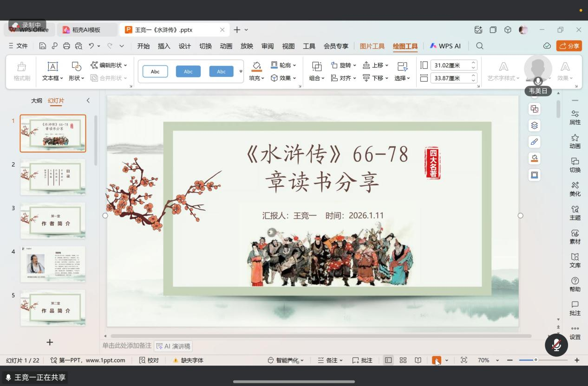The width and height of the screenshot is (588, 386).
Task: Click the Animation icon in right sidebar
Action: click(575, 141)
